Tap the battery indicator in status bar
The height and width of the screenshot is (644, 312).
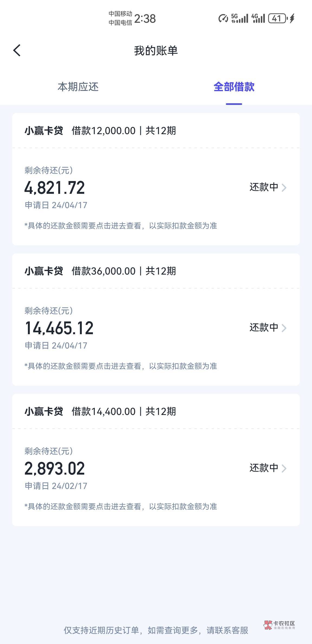tap(277, 18)
